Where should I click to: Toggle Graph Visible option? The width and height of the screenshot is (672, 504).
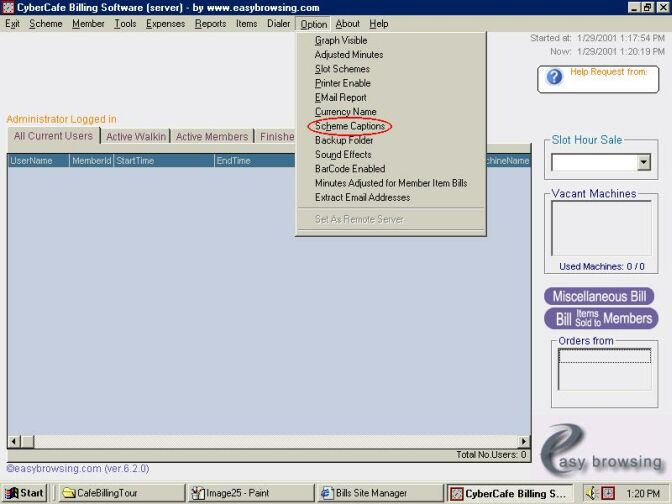(341, 41)
